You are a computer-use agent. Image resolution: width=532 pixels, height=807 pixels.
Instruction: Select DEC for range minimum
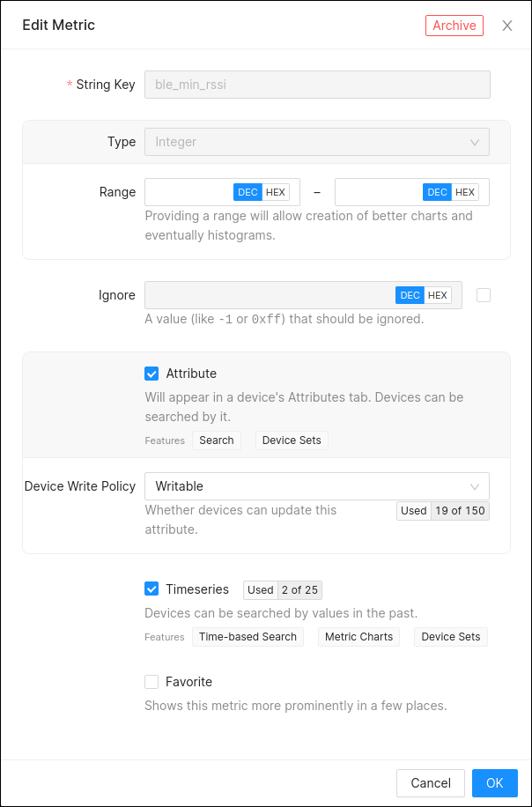click(x=248, y=192)
